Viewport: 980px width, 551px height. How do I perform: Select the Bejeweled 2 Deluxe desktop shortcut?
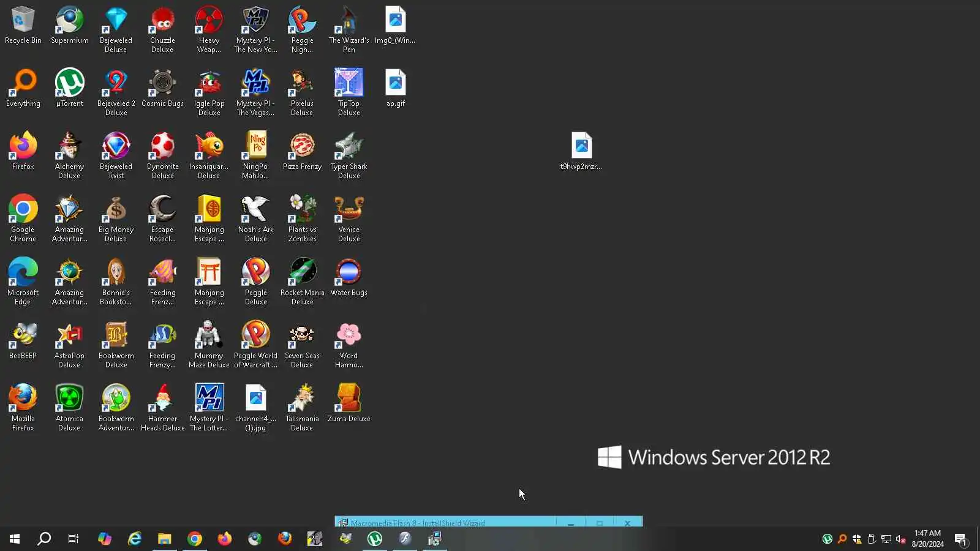point(116,92)
